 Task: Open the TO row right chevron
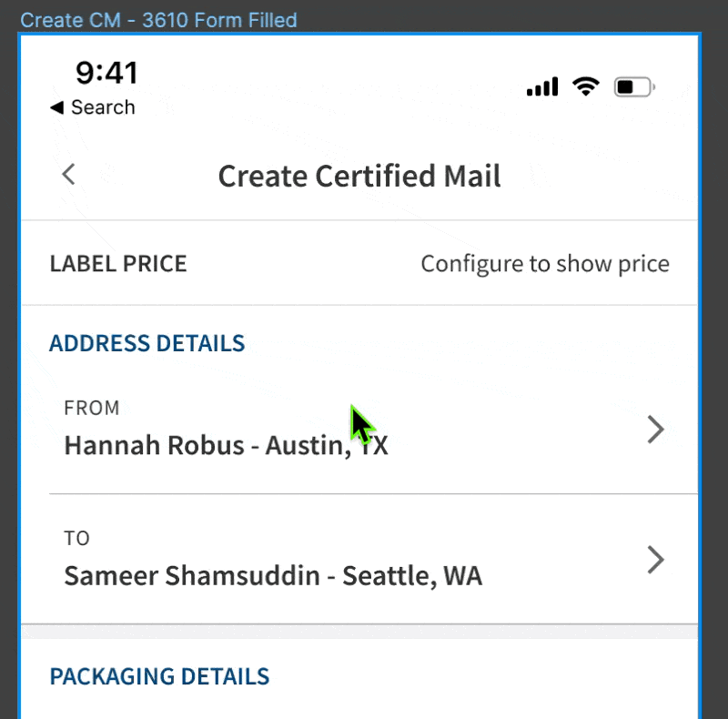coord(655,560)
